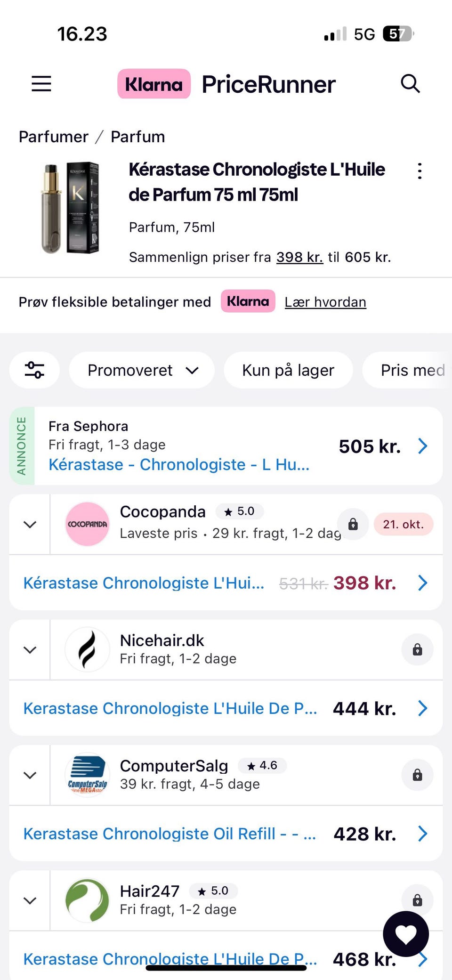The width and height of the screenshot is (452, 980).
Task: Go to the Parfumer breadcrumb
Action: point(53,137)
